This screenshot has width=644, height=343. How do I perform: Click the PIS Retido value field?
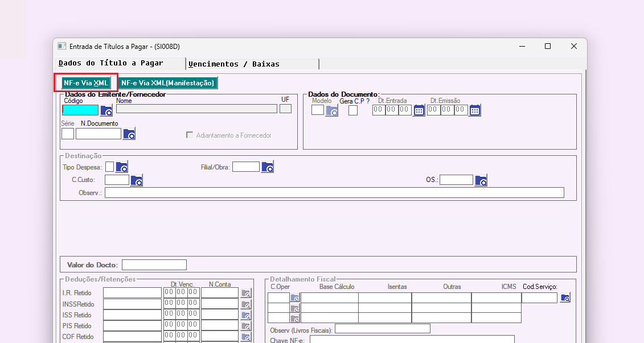pyautogui.click(x=132, y=326)
